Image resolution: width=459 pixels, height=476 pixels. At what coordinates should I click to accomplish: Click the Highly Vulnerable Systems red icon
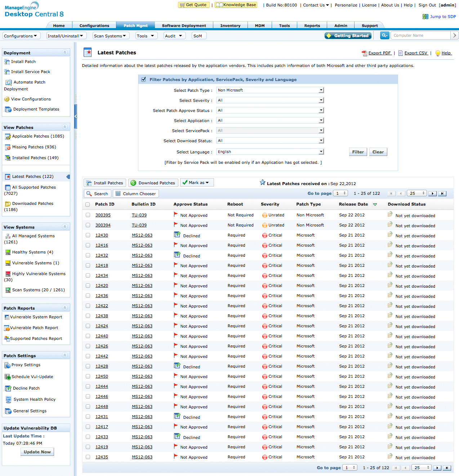[x=8, y=274]
